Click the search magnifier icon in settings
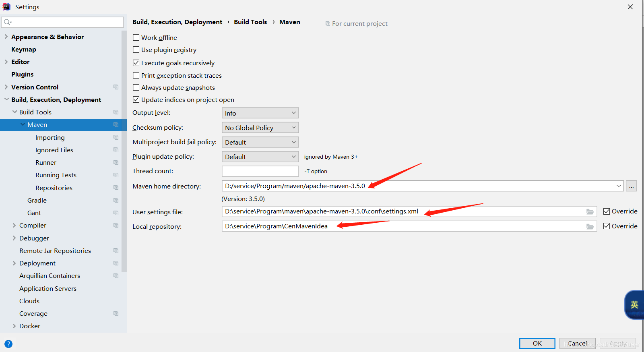The image size is (644, 352). (8, 22)
